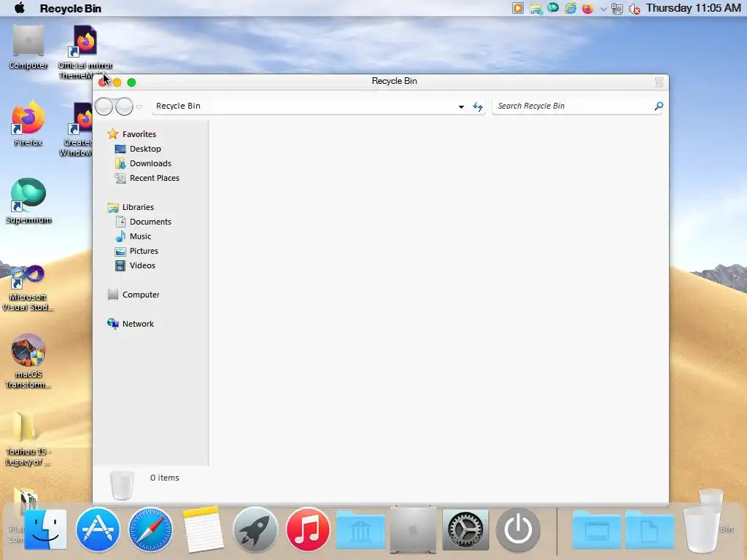Click Internet Explorer tray icon
747x560 pixels.
pyautogui.click(x=570, y=8)
